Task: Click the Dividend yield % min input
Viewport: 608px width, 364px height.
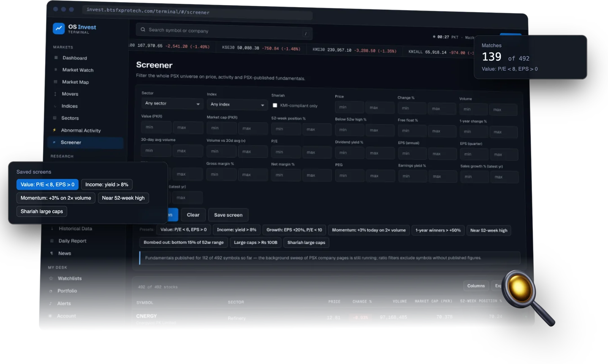Action: pyautogui.click(x=349, y=153)
